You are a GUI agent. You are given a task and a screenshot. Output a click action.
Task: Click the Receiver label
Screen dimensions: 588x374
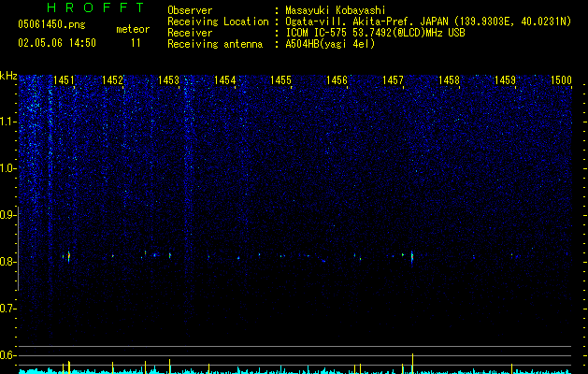tap(190, 33)
